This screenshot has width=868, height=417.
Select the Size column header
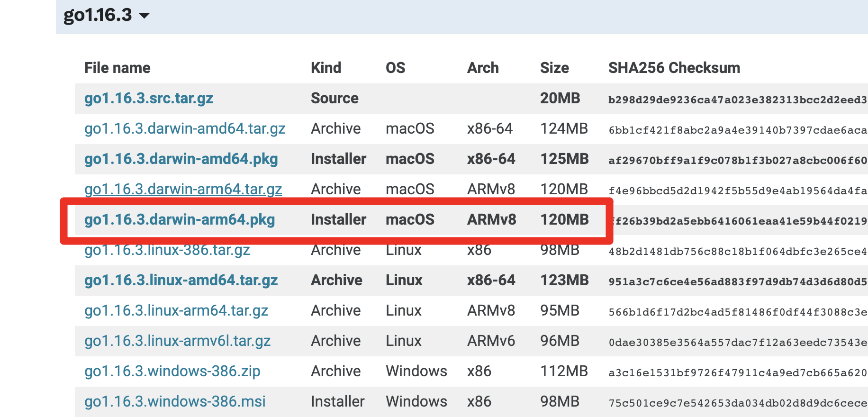tap(554, 68)
